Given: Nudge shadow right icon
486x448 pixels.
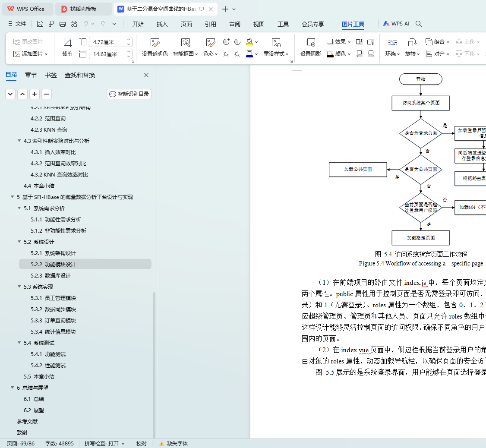Looking at the screenshot, I should click(371, 54).
